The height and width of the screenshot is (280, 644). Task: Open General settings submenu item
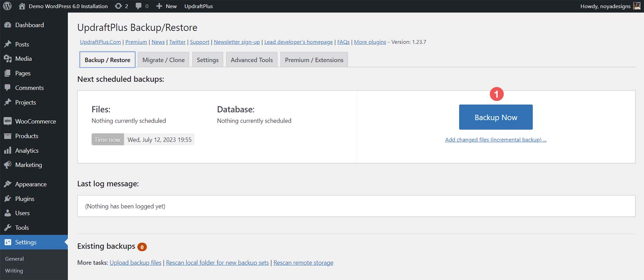(x=14, y=259)
